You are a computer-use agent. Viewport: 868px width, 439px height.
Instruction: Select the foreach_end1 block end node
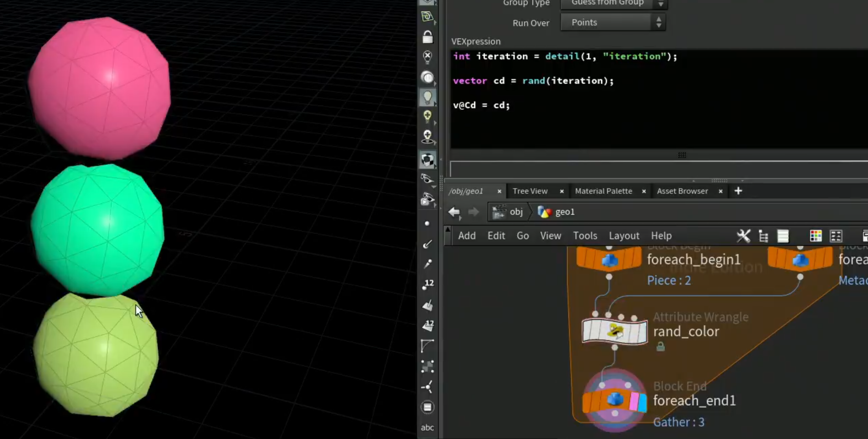pos(615,400)
